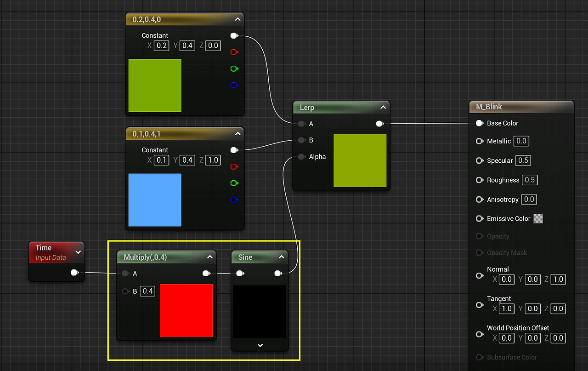Screen dimensions: 588x371
Task: Click the output pin of the Sine node
Action: pos(278,273)
